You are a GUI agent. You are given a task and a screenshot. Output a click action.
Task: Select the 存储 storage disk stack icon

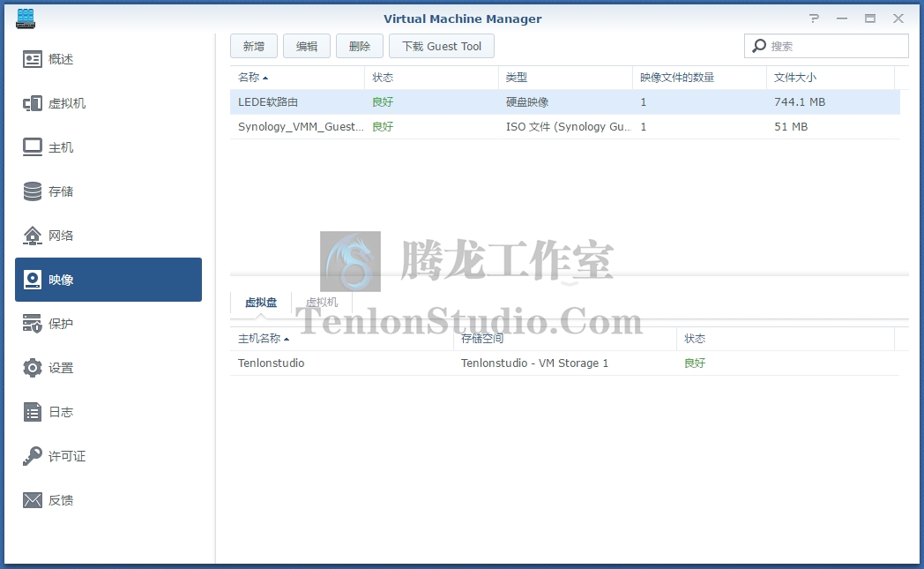[33, 191]
